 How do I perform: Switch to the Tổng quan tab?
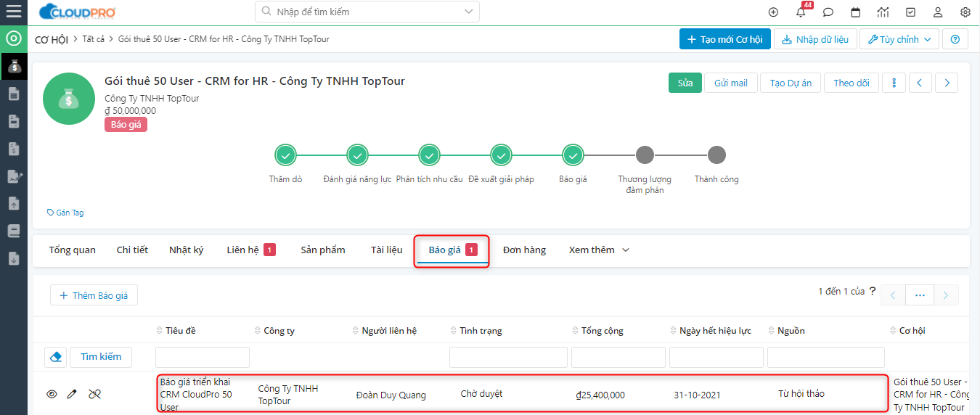(73, 250)
